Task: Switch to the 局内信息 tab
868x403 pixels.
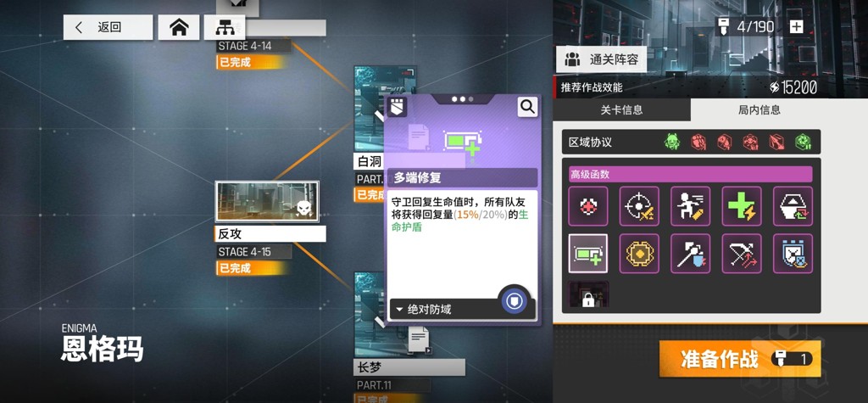Action: tap(759, 109)
